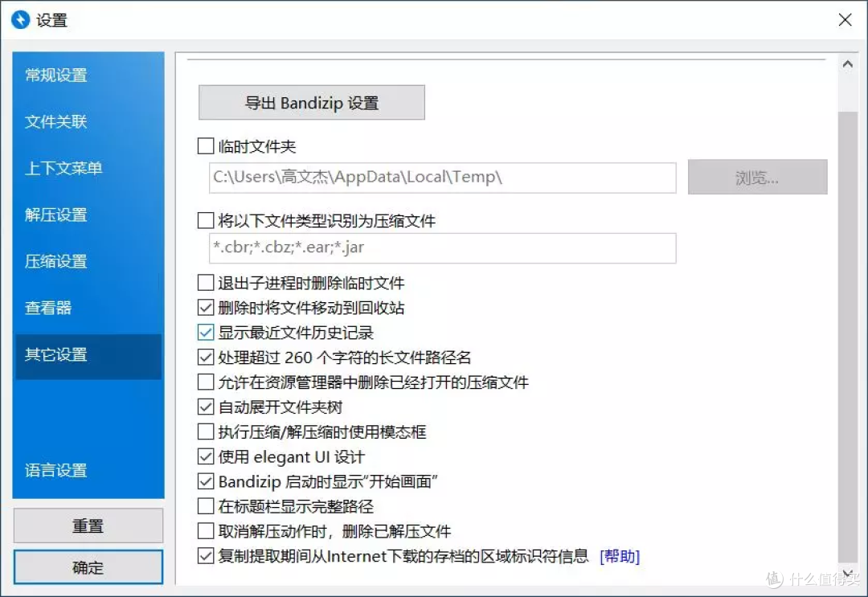Image resolution: width=868 pixels, height=597 pixels.
Task: Enable 允许在资源管理器中删除已经打开的压缩文件
Action: 206,382
